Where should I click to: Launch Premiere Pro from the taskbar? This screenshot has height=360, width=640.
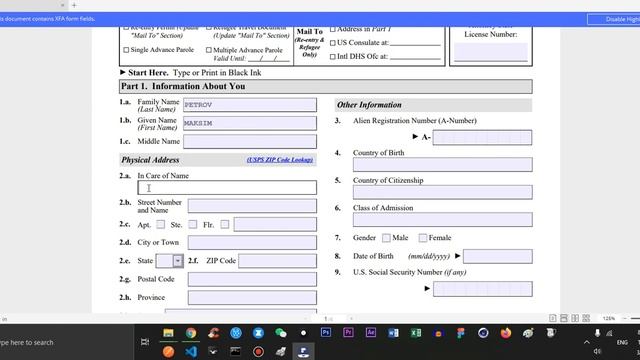click(x=348, y=333)
